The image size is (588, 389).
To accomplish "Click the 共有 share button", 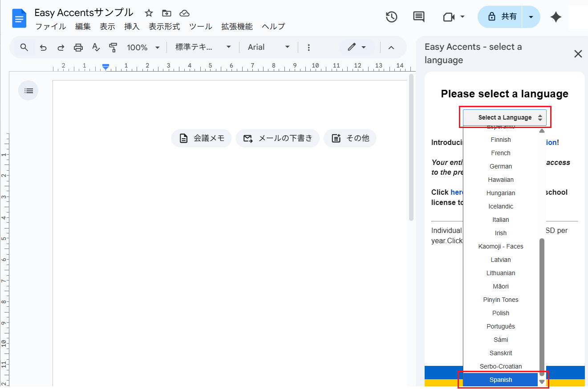I will [500, 17].
